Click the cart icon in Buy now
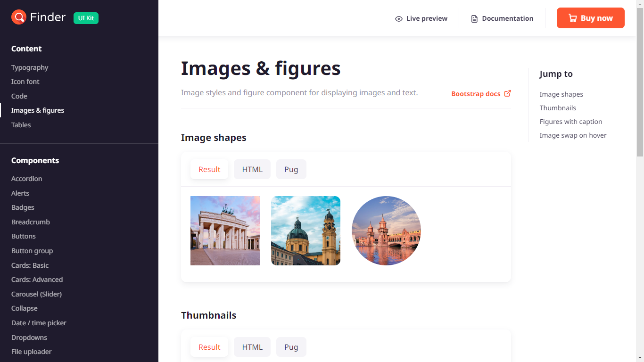Screen dimensions: 644x362 pos(573,18)
